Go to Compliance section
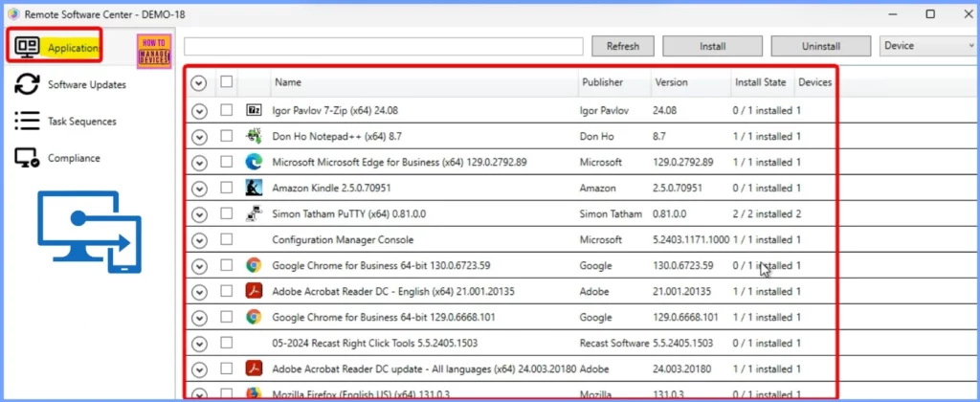This screenshot has width=980, height=402. pos(74,158)
